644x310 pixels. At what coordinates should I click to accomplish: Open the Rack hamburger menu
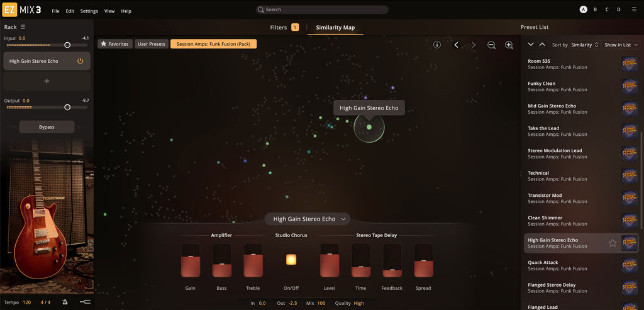23,26
